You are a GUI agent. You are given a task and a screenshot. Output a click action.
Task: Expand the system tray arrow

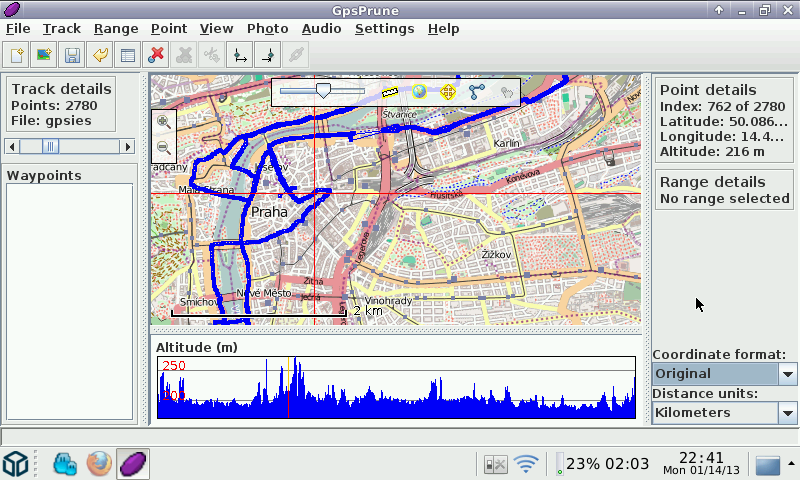coord(791,464)
